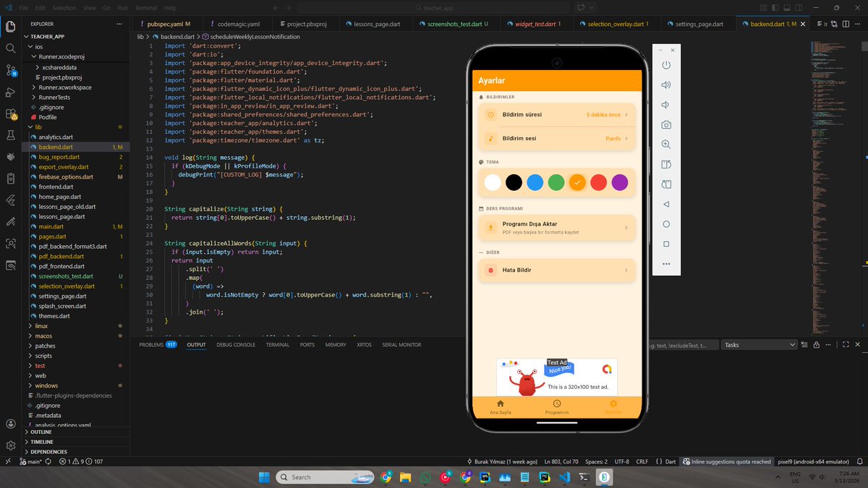
Task: Open the Selection menu
Action: tap(64, 8)
